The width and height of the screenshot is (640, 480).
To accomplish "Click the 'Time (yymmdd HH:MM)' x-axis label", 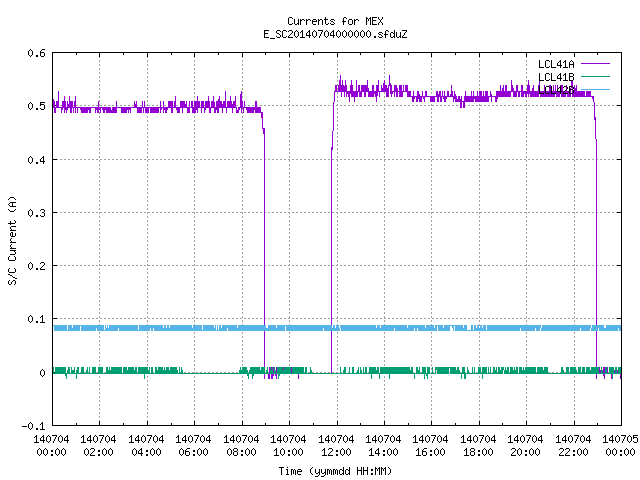I will click(x=335, y=471).
